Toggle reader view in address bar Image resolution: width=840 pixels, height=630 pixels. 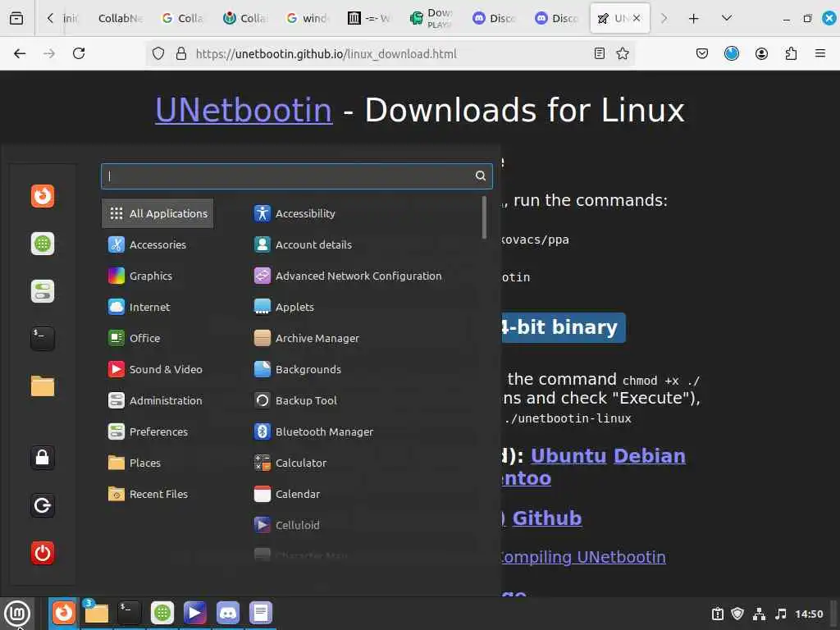(600, 53)
